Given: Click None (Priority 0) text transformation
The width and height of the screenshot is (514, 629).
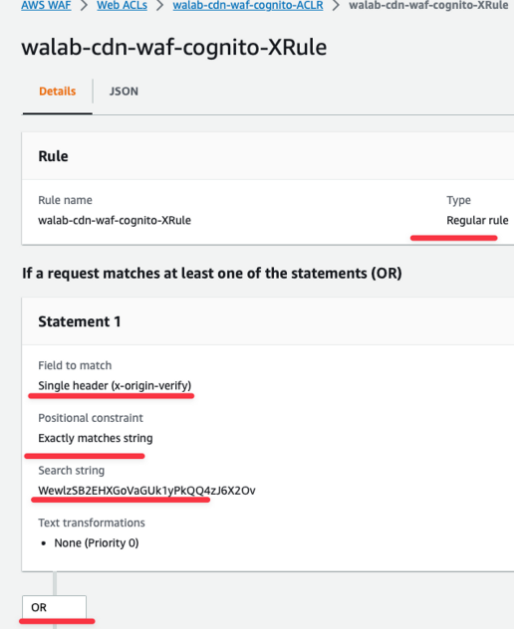Looking at the screenshot, I should click(x=96, y=543).
